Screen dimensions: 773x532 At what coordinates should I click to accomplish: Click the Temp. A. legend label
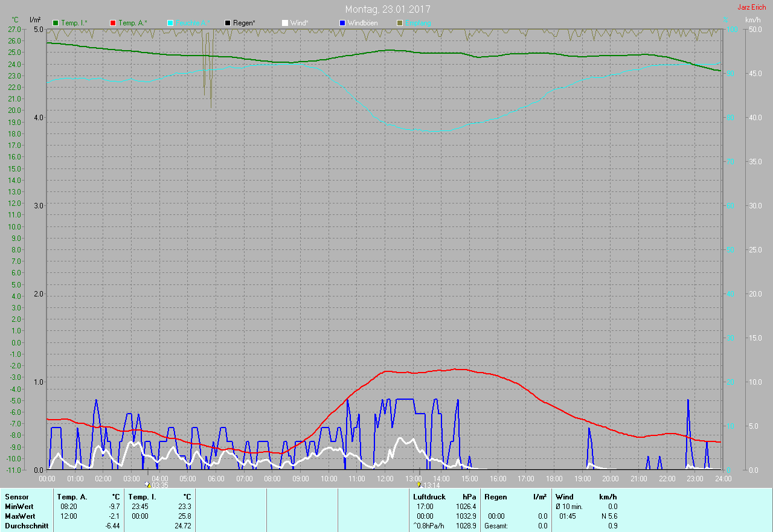click(x=132, y=23)
